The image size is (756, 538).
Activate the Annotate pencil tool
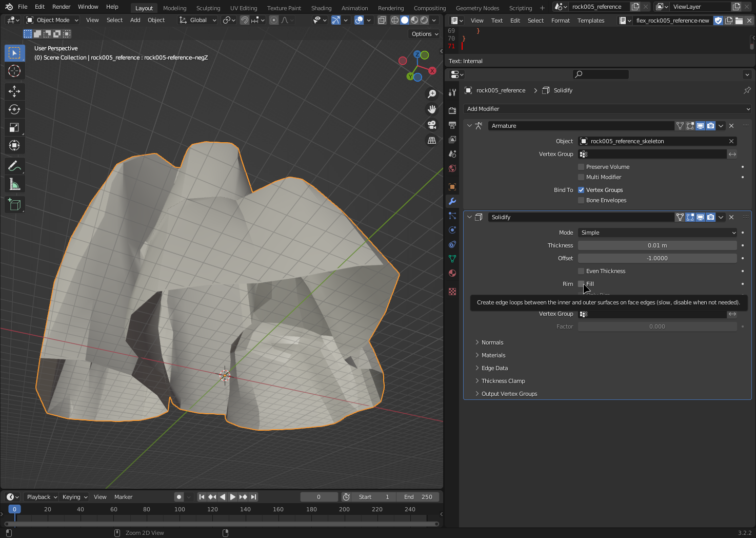click(14, 166)
